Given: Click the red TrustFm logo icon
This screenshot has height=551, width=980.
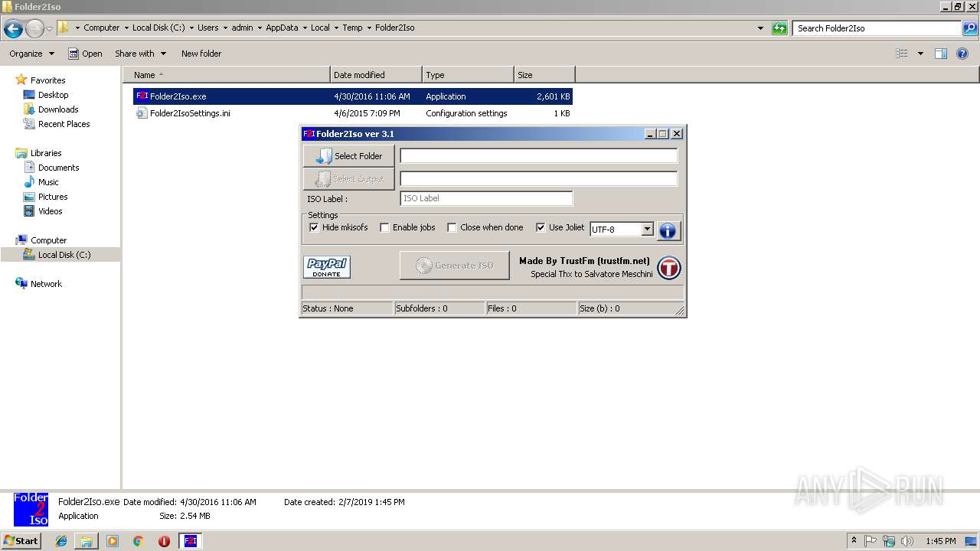Looking at the screenshot, I should (x=669, y=268).
